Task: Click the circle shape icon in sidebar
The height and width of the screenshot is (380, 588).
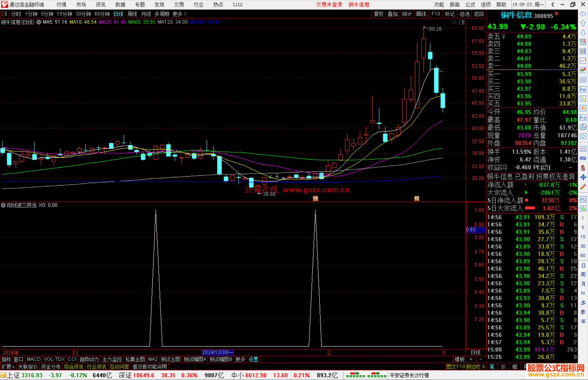Action: [583, 136]
